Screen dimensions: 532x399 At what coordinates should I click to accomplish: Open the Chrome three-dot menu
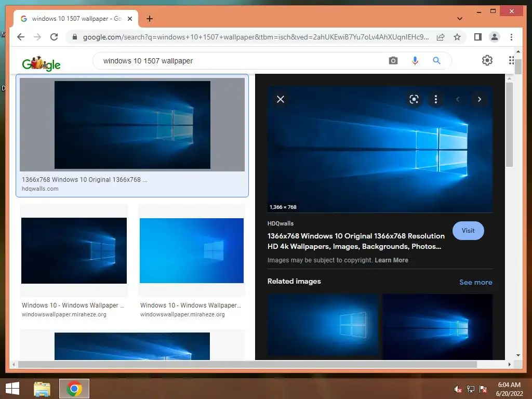pos(511,37)
